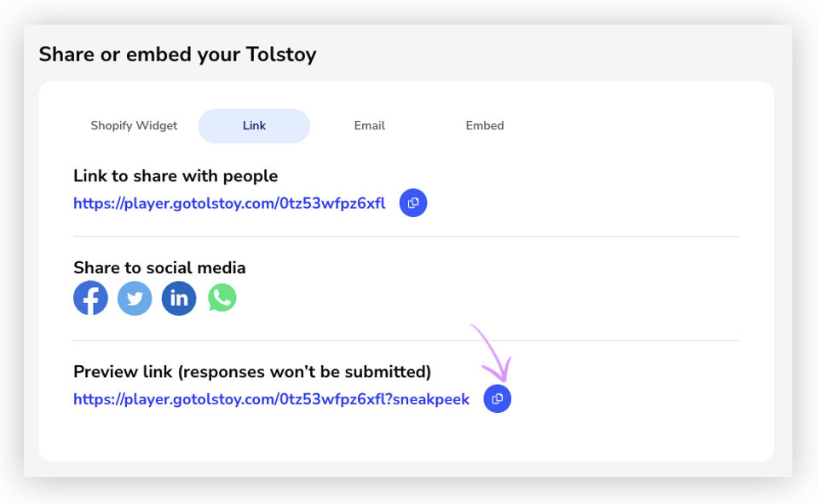The height and width of the screenshot is (504, 818).
Task: Switch to the Shopify Widget tab
Action: pyautogui.click(x=134, y=126)
